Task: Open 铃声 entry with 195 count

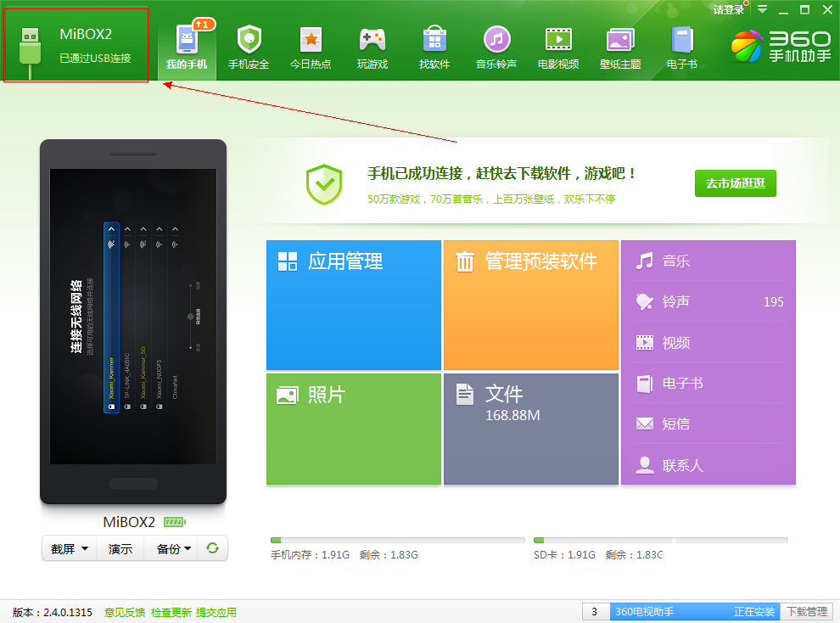Action: (x=708, y=301)
